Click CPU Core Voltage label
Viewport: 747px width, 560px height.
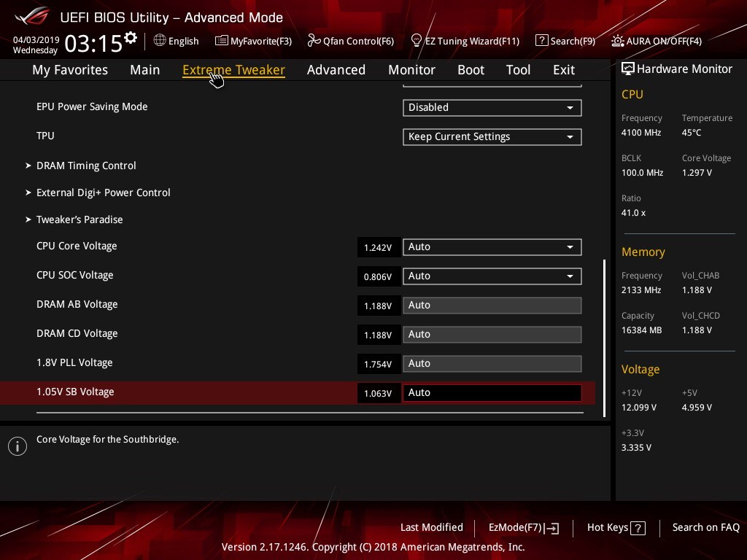tap(77, 246)
